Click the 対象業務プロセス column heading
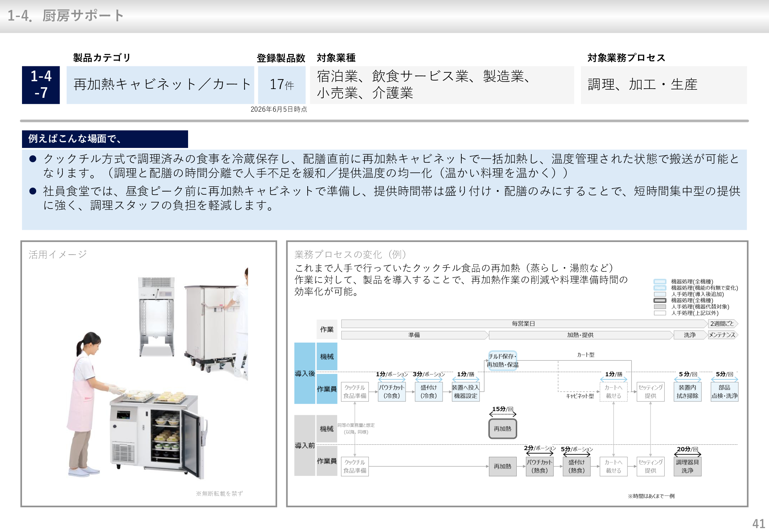Screen dimensions: 769x532 (626, 57)
